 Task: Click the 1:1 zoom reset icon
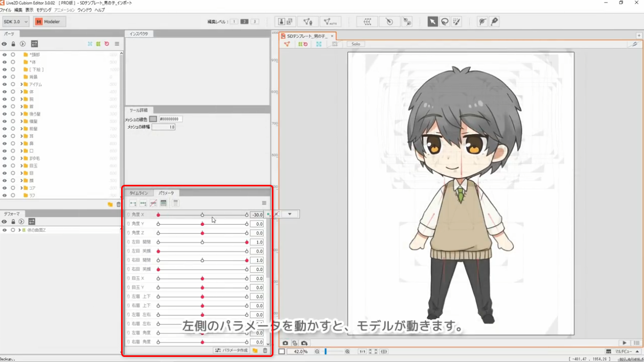pyautogui.click(x=363, y=351)
